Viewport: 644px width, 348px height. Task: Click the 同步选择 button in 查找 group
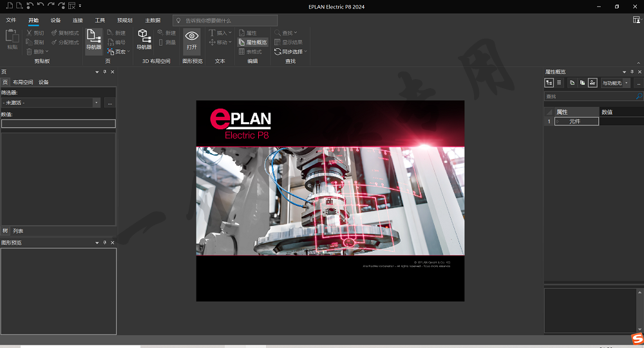(290, 51)
